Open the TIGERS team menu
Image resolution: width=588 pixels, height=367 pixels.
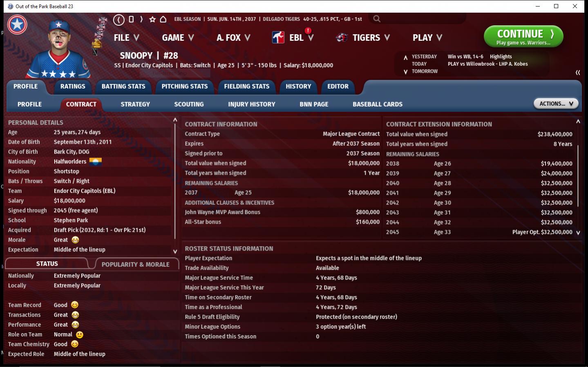pos(371,38)
